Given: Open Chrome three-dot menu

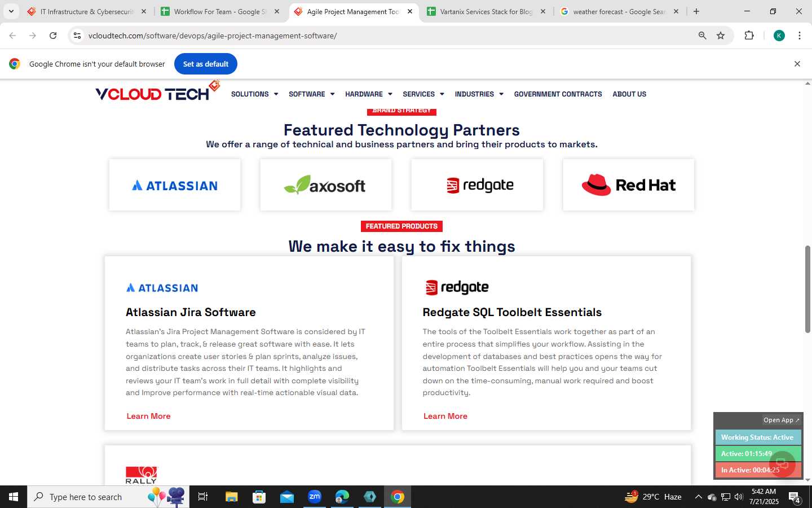Looking at the screenshot, I should 800,36.
